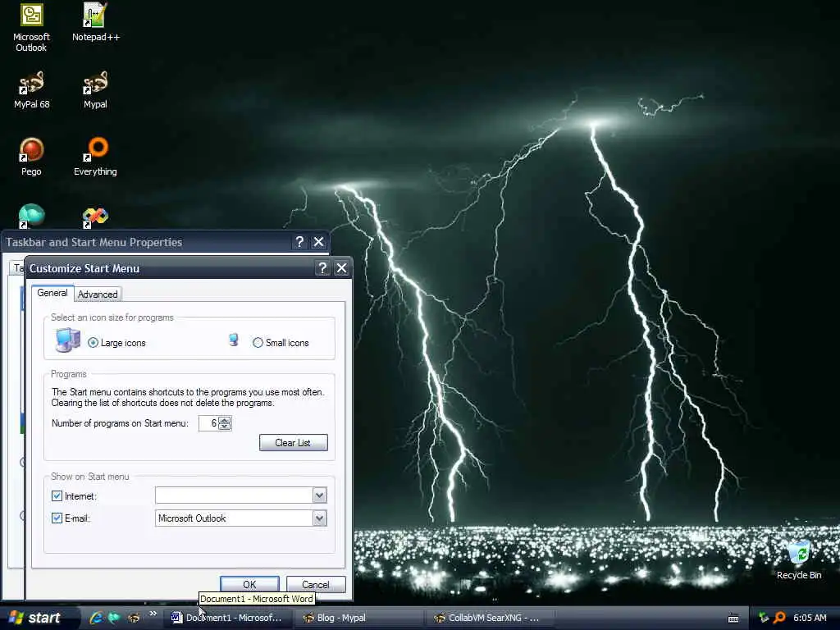The height and width of the screenshot is (630, 840).
Task: Click the orange magnifier tray icon
Action: [x=779, y=618]
